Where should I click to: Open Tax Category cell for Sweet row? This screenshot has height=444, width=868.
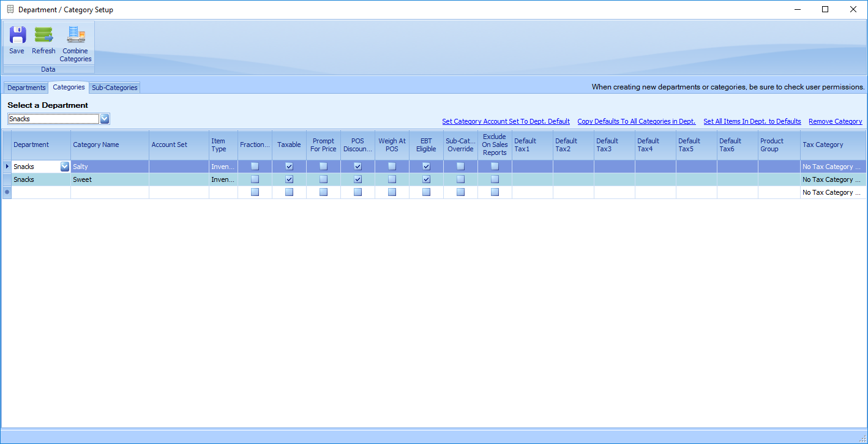coord(831,179)
